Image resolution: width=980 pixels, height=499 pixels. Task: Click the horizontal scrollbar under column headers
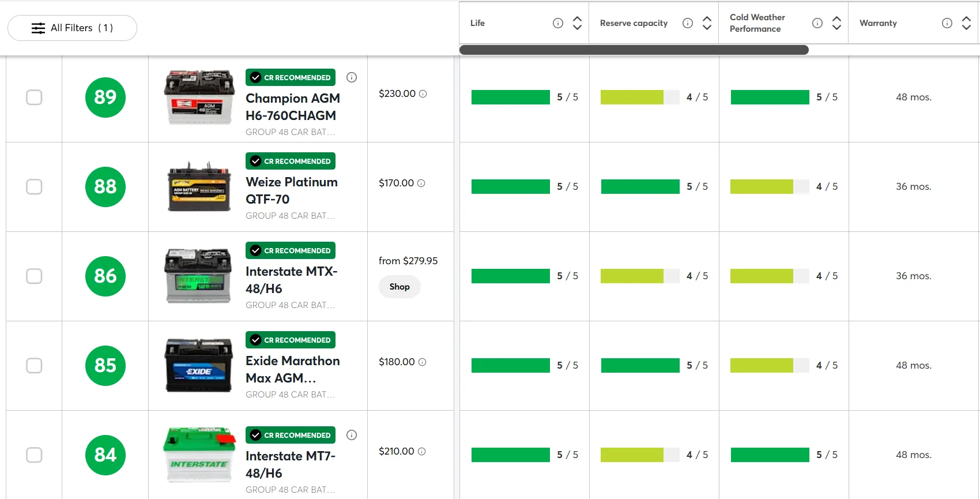tap(634, 50)
